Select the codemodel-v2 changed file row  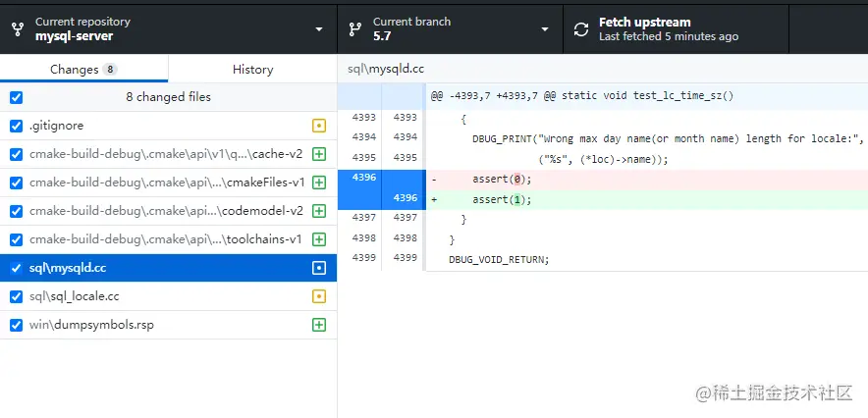(168, 211)
